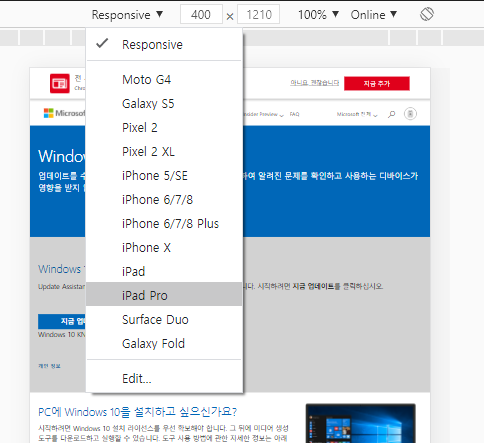Open the page search magnifier icon
Image resolution: width=484 pixels, height=443 pixels.
(x=392, y=114)
